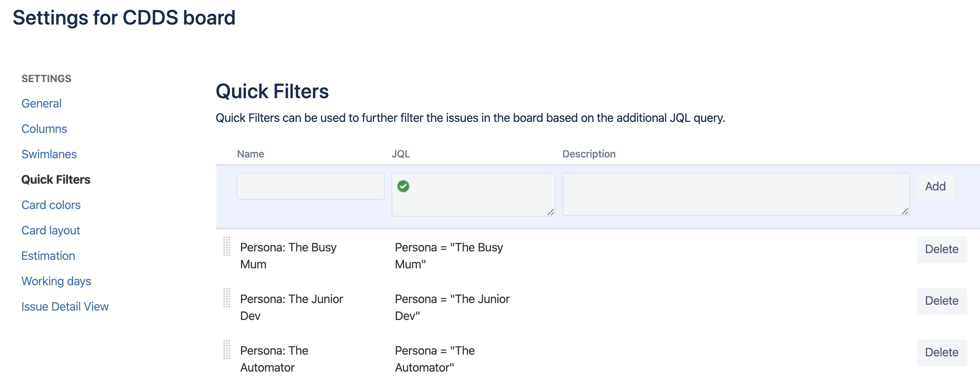980x386 pixels.
Task: Open Estimation settings
Action: pos(48,256)
